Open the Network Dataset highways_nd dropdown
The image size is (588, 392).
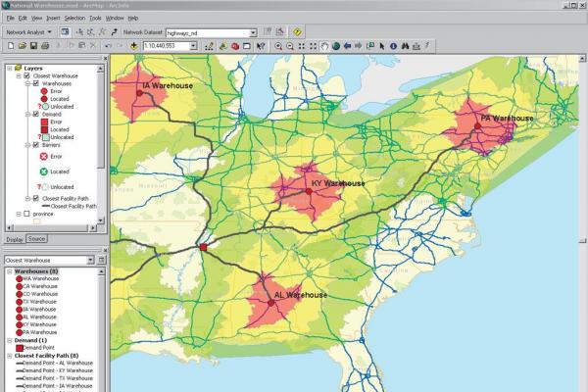(x=252, y=32)
